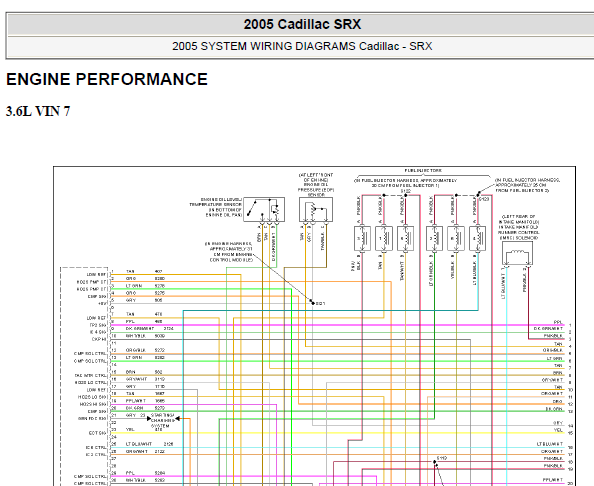
Task: Select the fuel injector 4 coil symbol
Action: click(477, 238)
